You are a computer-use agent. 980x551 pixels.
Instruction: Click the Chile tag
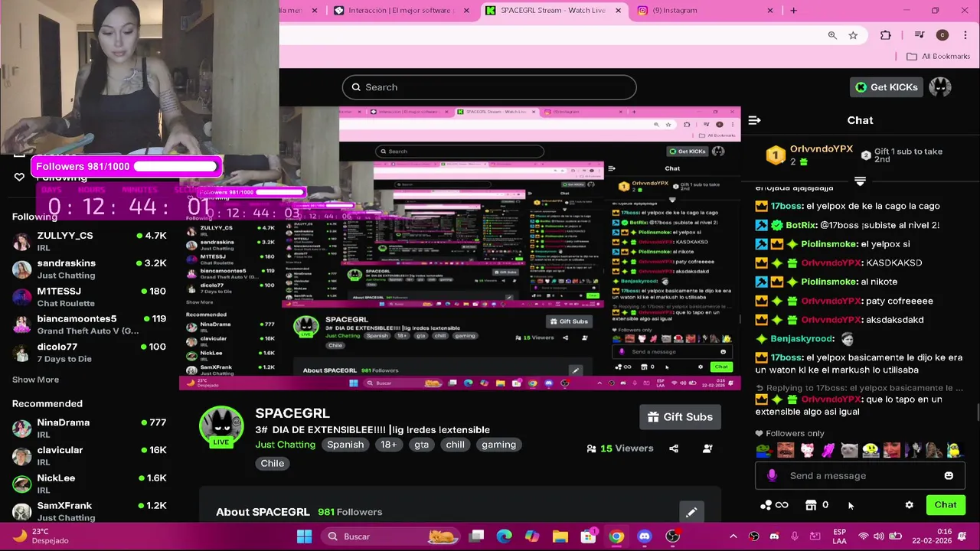tap(272, 463)
